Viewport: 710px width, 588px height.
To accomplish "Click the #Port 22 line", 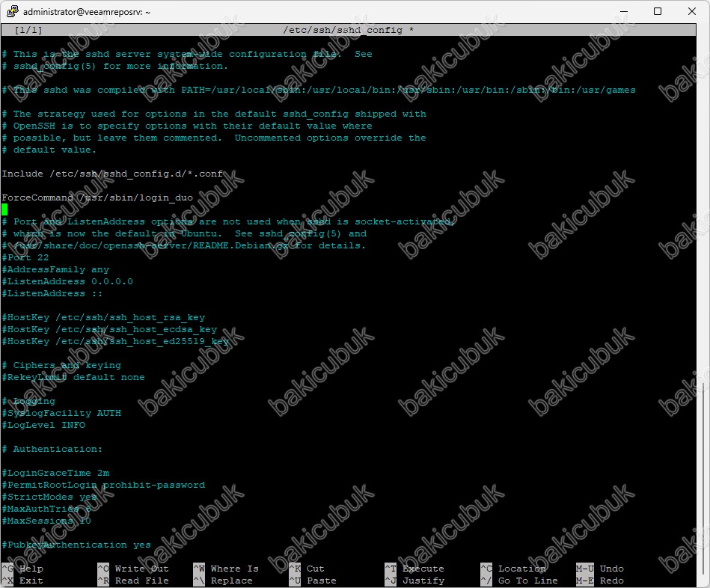I will pos(25,257).
